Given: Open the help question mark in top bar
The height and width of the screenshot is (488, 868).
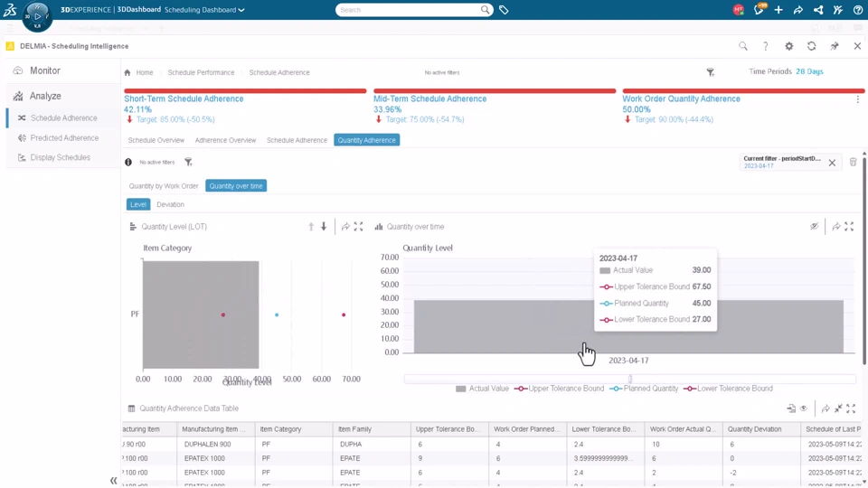Looking at the screenshot, I should point(857,10).
